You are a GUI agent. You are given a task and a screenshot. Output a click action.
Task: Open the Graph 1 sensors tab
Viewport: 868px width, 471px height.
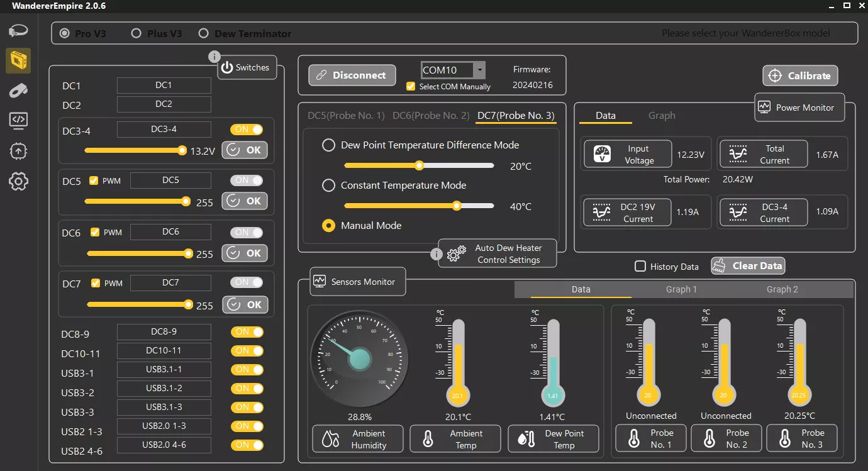[x=681, y=289]
